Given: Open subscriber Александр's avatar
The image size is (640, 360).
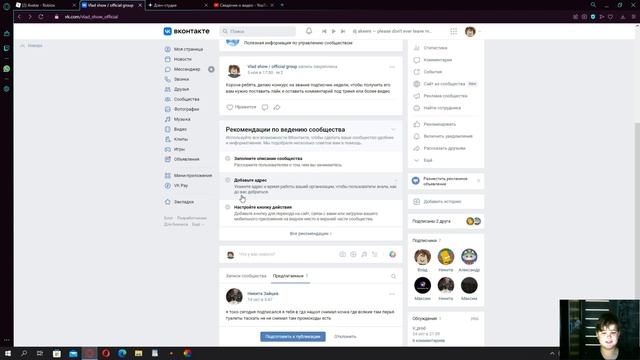Looking at the screenshot, I should pos(469,257).
